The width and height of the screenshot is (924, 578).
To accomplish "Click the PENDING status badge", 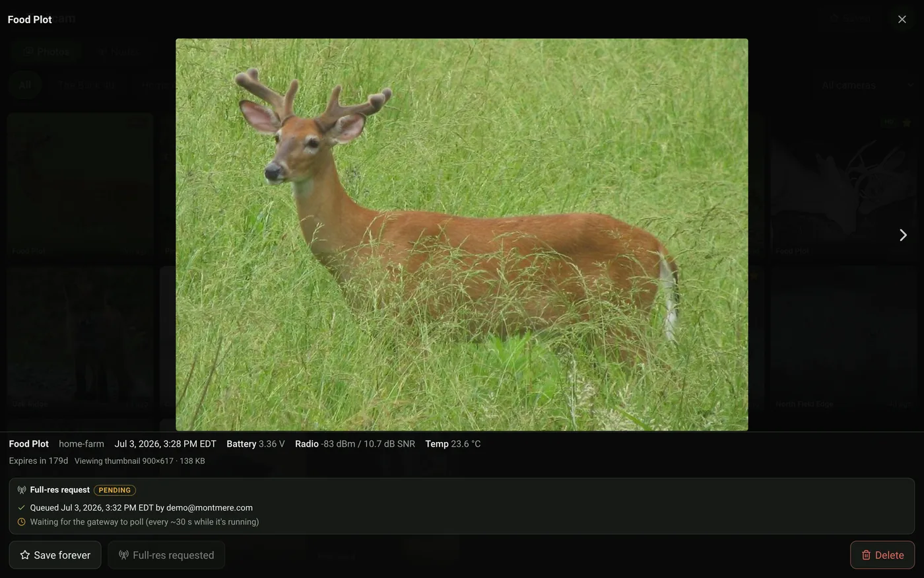I will [115, 490].
